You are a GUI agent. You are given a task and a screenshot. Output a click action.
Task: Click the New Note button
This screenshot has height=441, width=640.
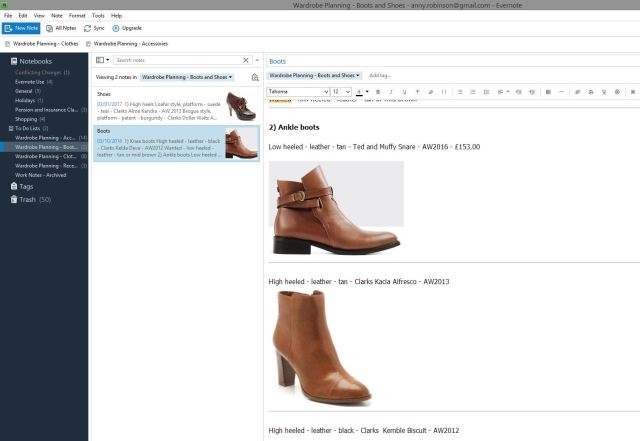pos(21,28)
